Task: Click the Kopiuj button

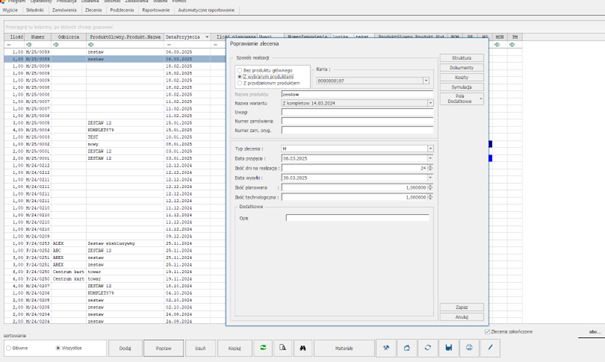Action: click(235, 348)
